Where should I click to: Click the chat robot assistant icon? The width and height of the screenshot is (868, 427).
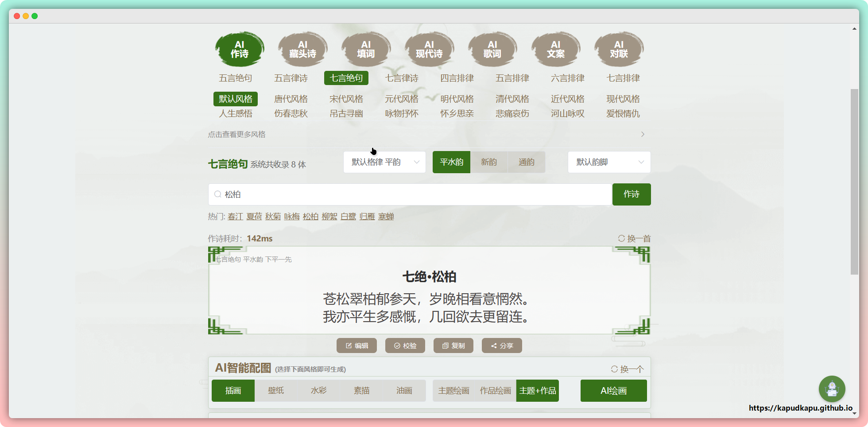click(832, 389)
